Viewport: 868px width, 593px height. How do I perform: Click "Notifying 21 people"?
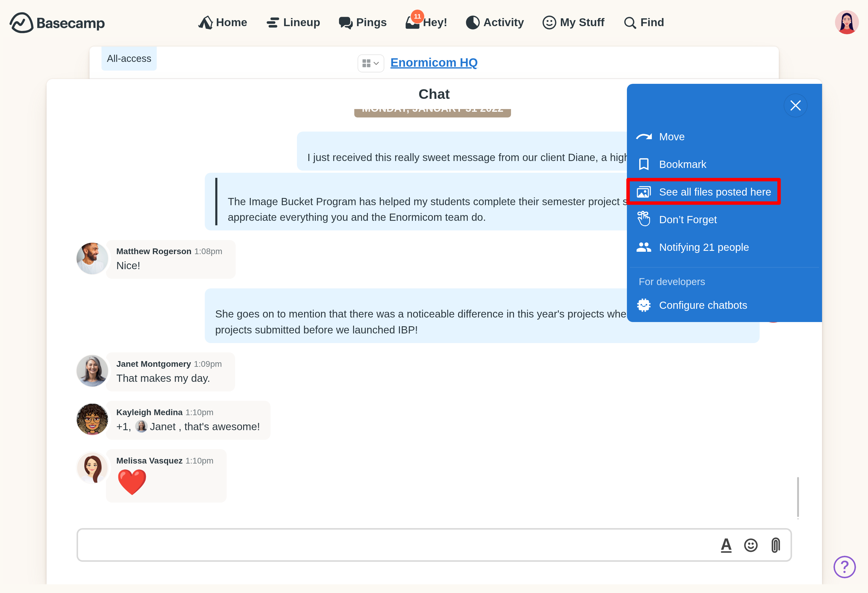pyautogui.click(x=704, y=247)
